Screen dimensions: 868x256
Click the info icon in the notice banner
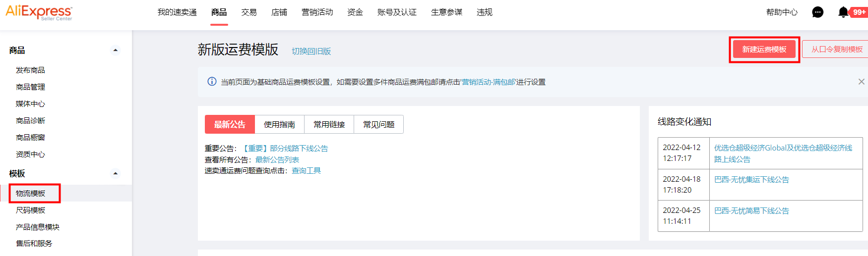(x=212, y=82)
